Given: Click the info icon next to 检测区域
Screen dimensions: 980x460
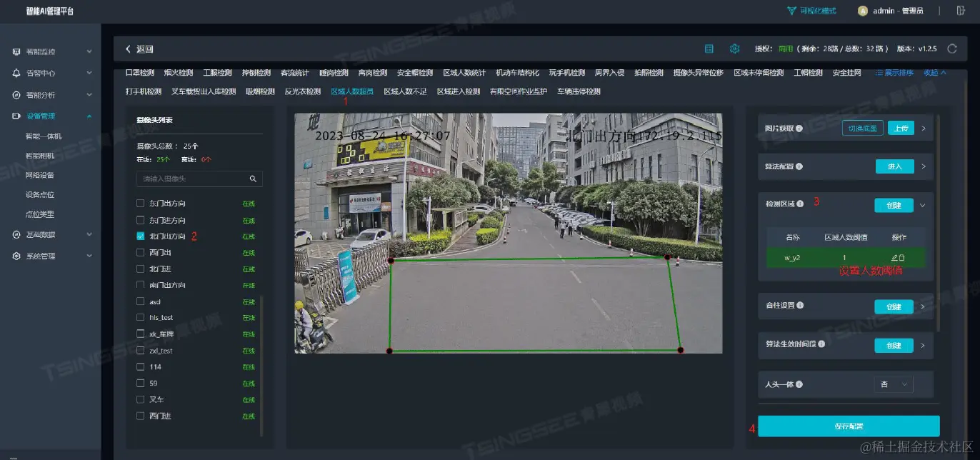Looking at the screenshot, I should (x=799, y=205).
